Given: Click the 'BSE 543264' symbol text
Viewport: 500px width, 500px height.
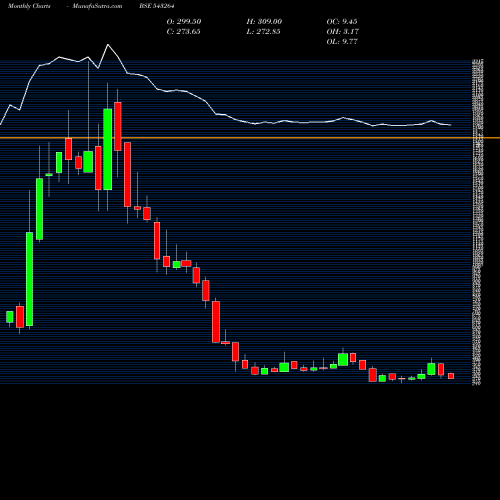Looking at the screenshot, I should [x=157, y=6].
